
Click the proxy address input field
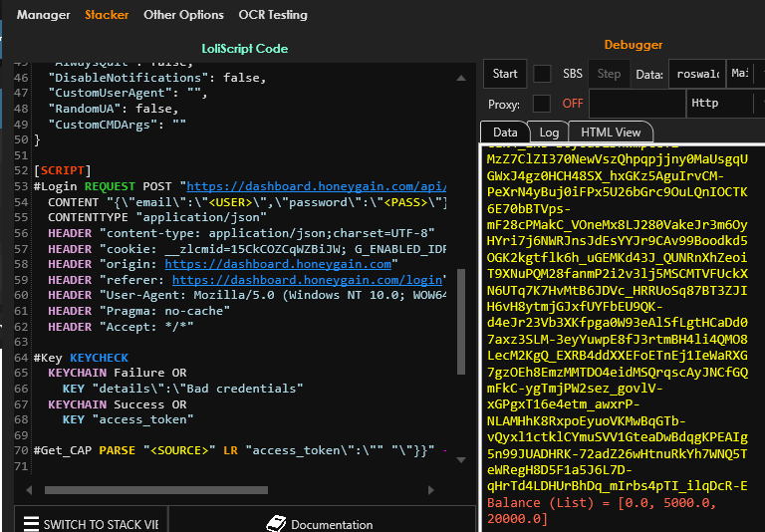coord(637,104)
